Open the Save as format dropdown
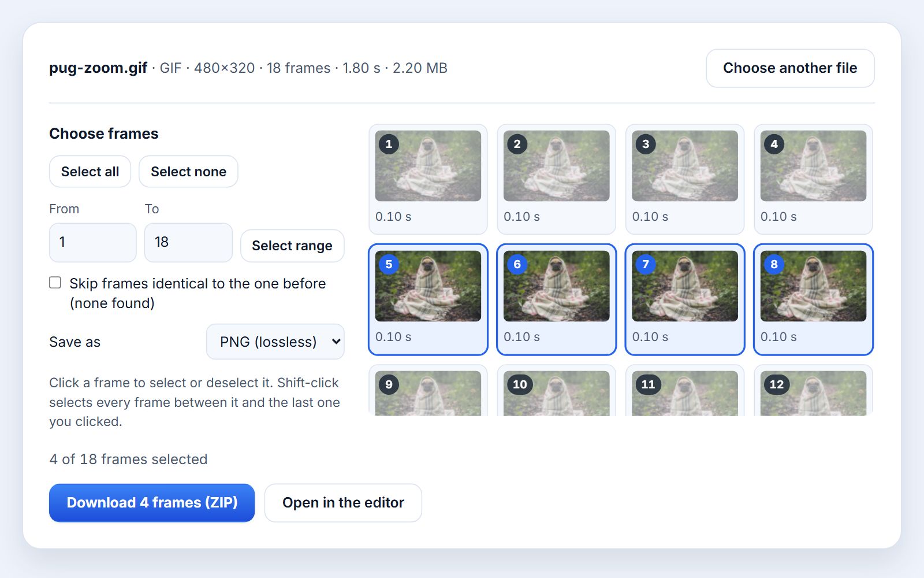924x578 pixels. pyautogui.click(x=275, y=342)
